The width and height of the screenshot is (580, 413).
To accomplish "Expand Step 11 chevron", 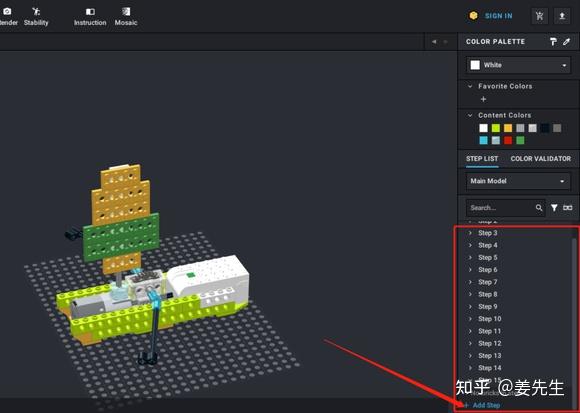I will (x=470, y=331).
